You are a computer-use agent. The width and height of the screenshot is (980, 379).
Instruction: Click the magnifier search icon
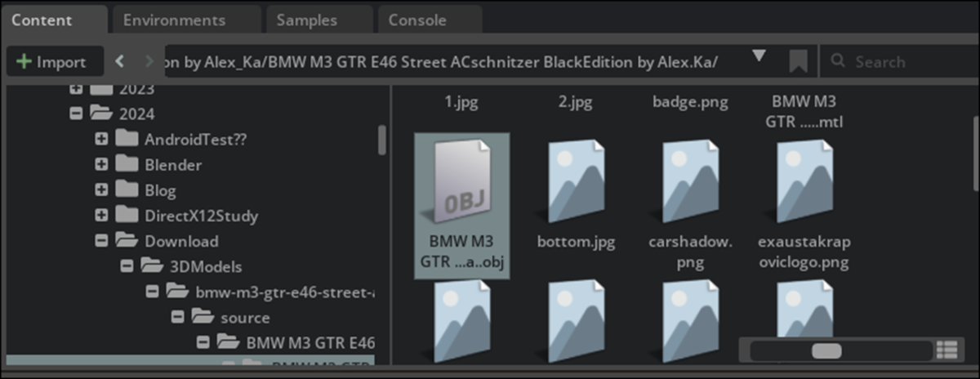tap(837, 61)
